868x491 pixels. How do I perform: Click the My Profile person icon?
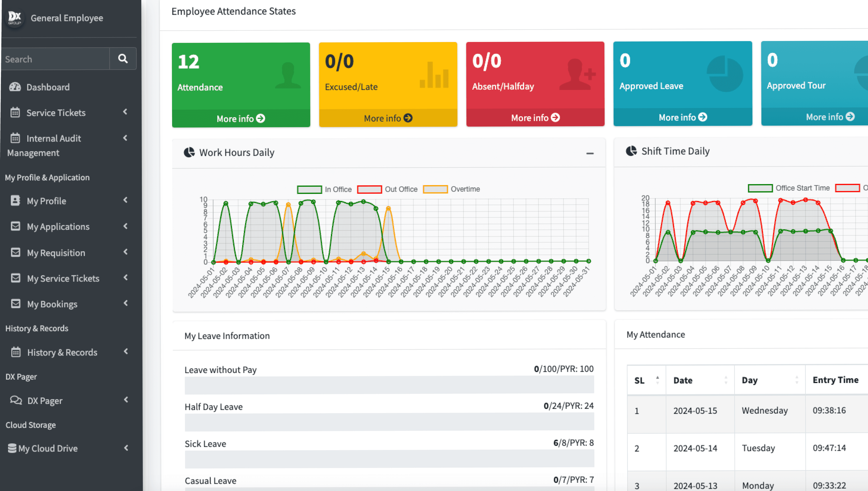[15, 201]
